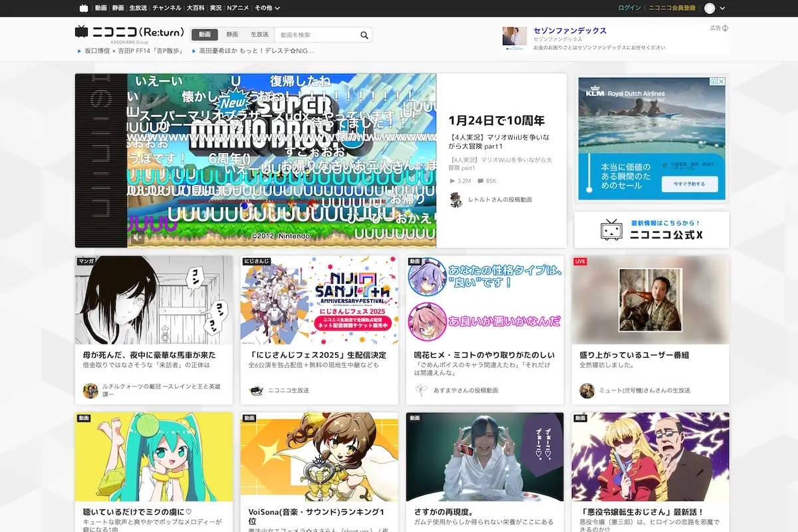Click the ログイン link
The width and height of the screenshot is (798, 532).
pos(628,7)
